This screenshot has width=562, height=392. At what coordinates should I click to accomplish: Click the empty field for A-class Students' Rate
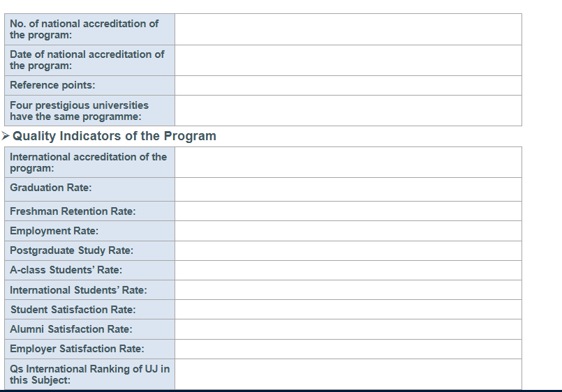tap(348, 270)
